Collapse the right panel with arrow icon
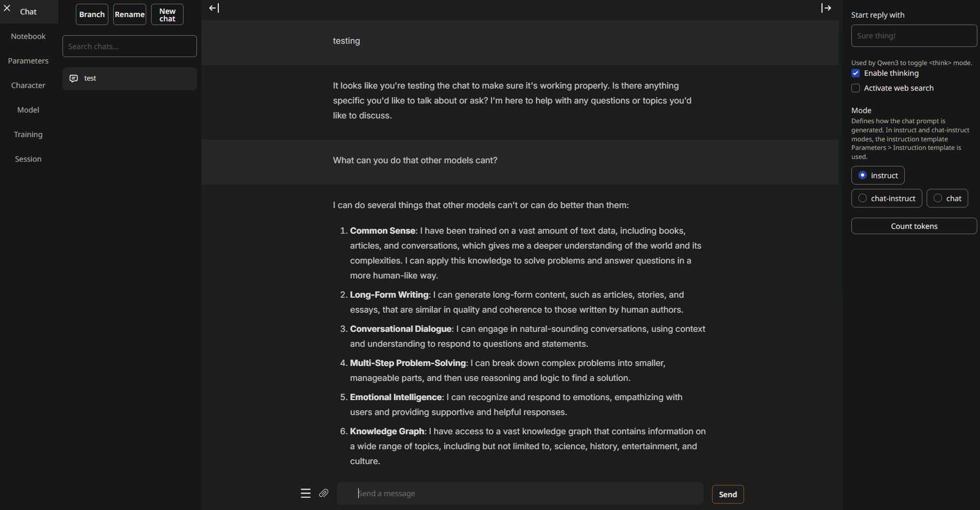 [826, 8]
